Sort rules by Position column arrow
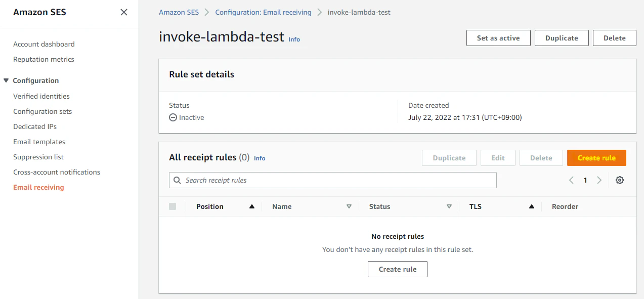Viewport: 644px width, 299px height. coord(251,206)
